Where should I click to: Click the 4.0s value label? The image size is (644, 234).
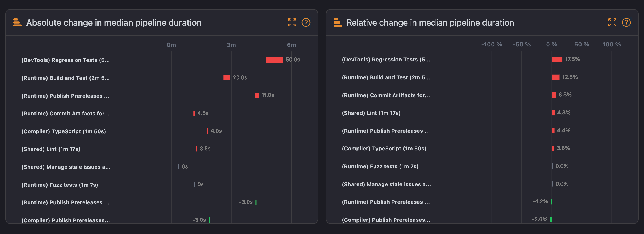pos(216,131)
